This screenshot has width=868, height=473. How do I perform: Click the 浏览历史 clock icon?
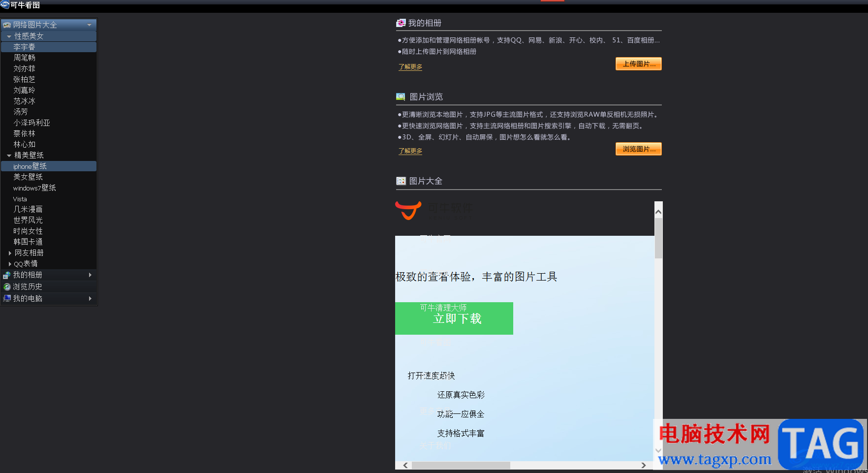(7, 286)
